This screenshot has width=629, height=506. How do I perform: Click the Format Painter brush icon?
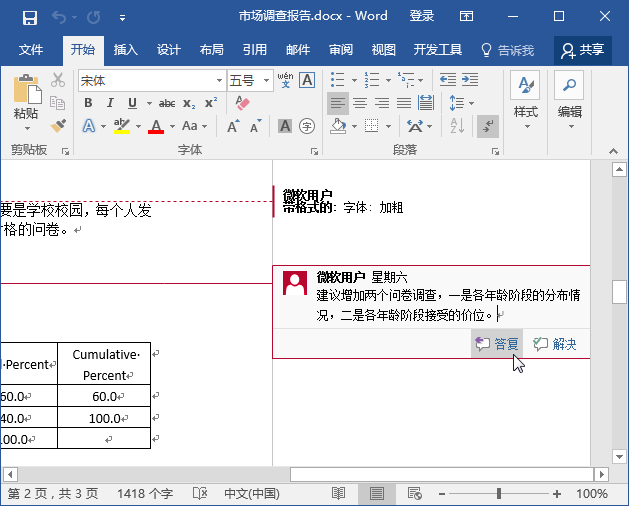click(58, 126)
